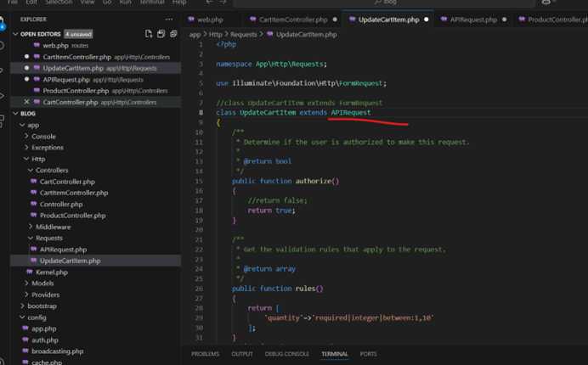Click the Http breadcrumb segment

pos(215,34)
